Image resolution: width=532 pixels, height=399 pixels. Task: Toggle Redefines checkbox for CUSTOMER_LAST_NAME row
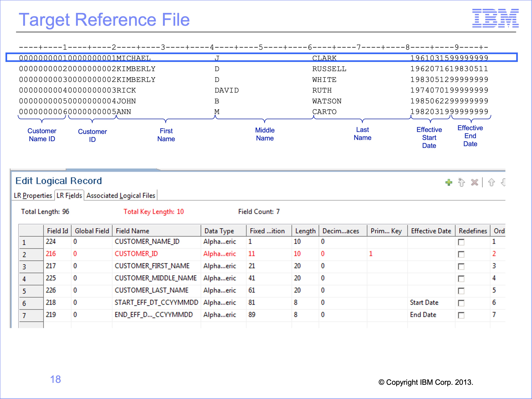[461, 291]
